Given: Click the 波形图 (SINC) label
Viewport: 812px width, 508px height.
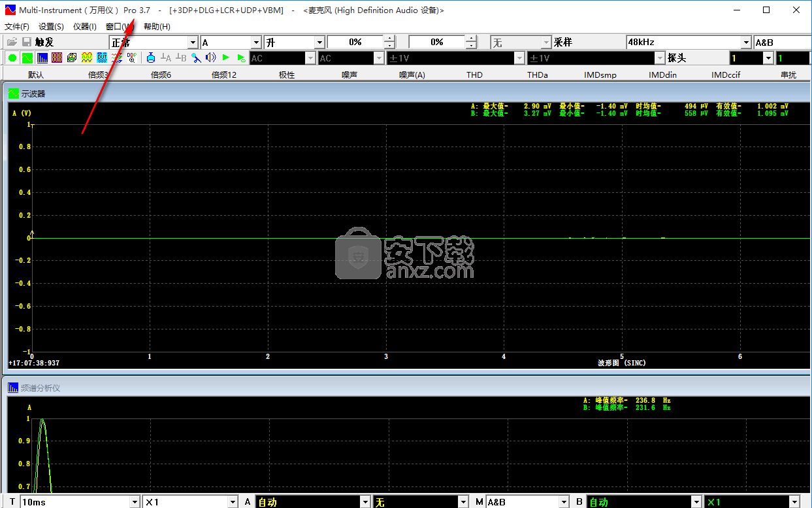Looking at the screenshot, I should pyautogui.click(x=622, y=363).
